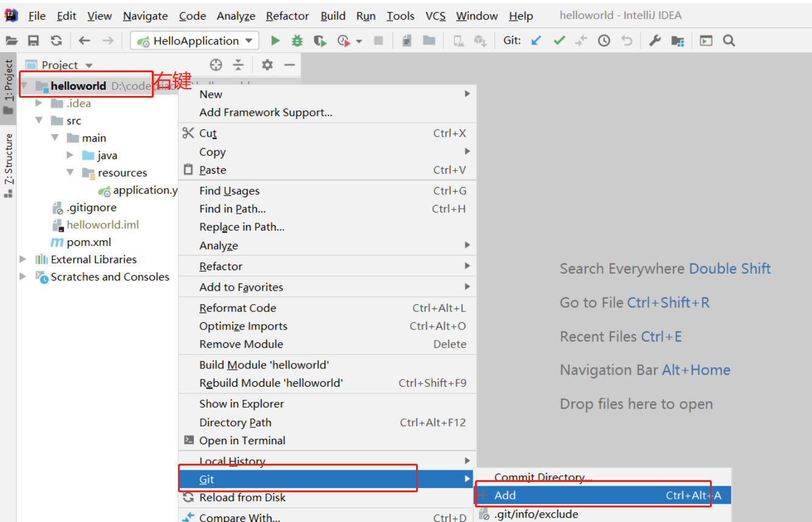The image size is (812, 522).
Task: Click the Open folder toolbar icon
Action: (12, 41)
